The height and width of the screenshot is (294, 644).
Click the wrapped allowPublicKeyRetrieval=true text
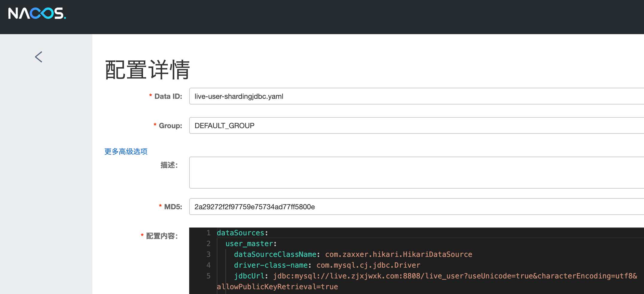tap(277, 287)
